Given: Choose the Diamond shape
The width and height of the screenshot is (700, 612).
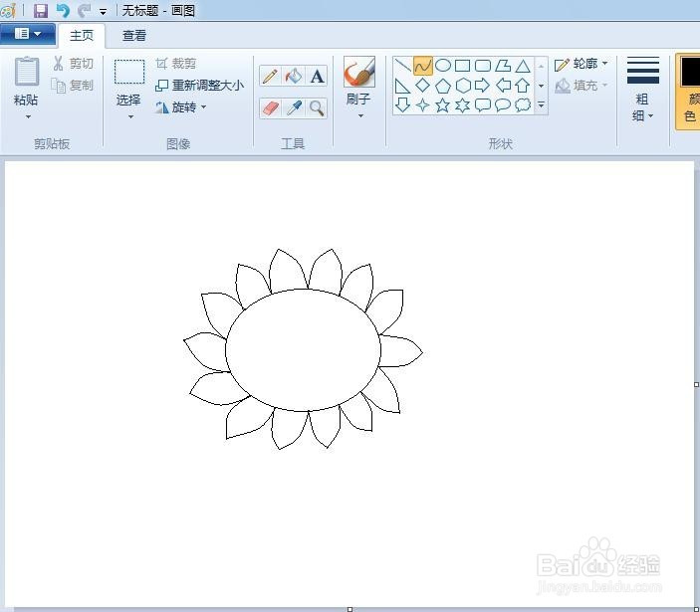Looking at the screenshot, I should [x=422, y=86].
